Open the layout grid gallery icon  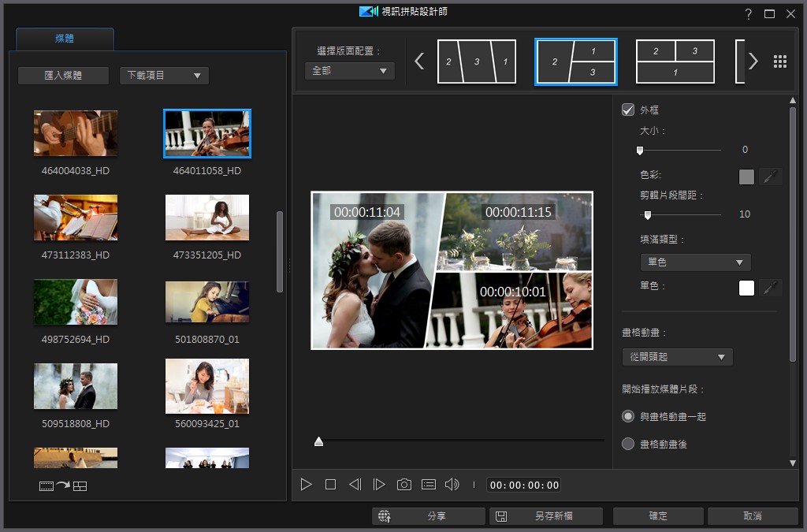click(x=779, y=61)
